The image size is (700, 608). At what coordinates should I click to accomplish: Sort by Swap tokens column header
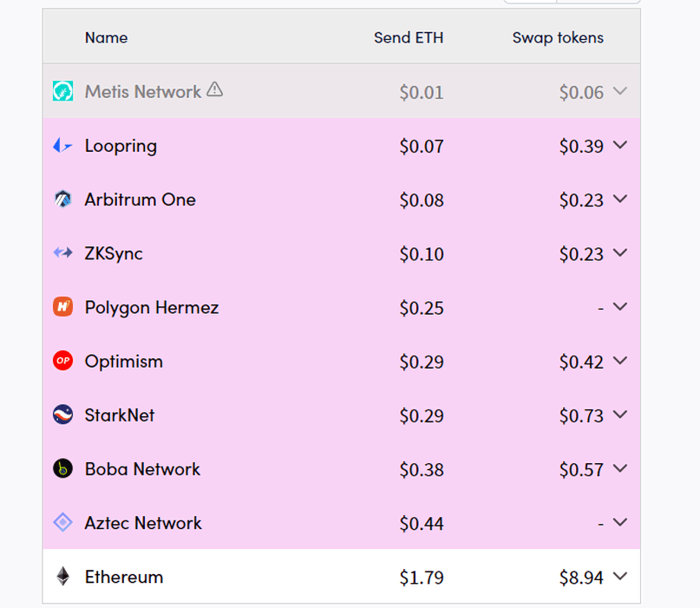[558, 37]
